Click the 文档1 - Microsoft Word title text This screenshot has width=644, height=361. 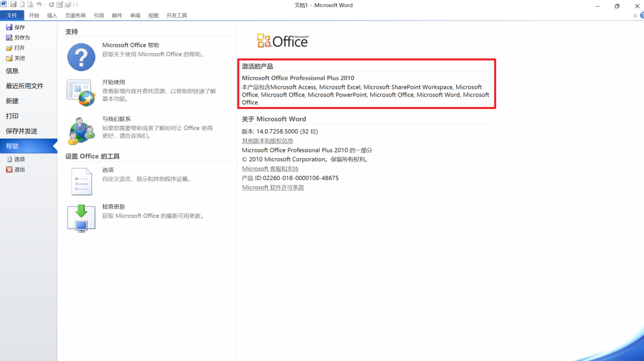[x=323, y=5]
